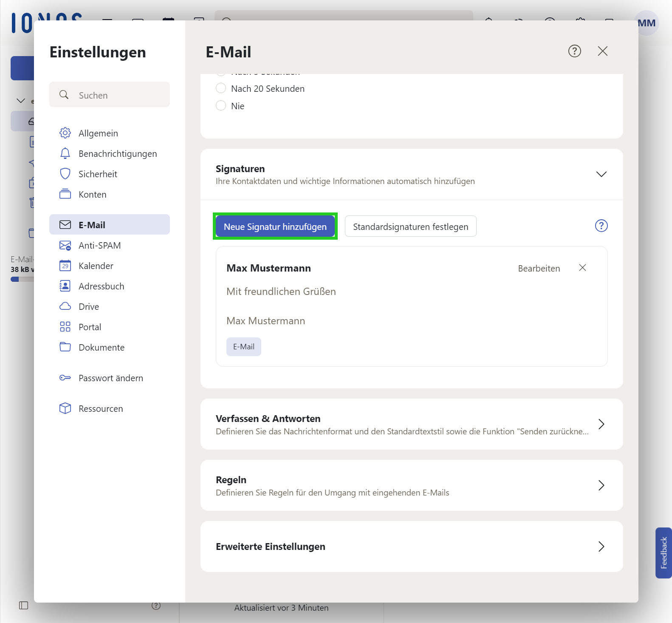Open Anti-SPAM settings
Screen dimensions: 672x623
coord(109,246)
